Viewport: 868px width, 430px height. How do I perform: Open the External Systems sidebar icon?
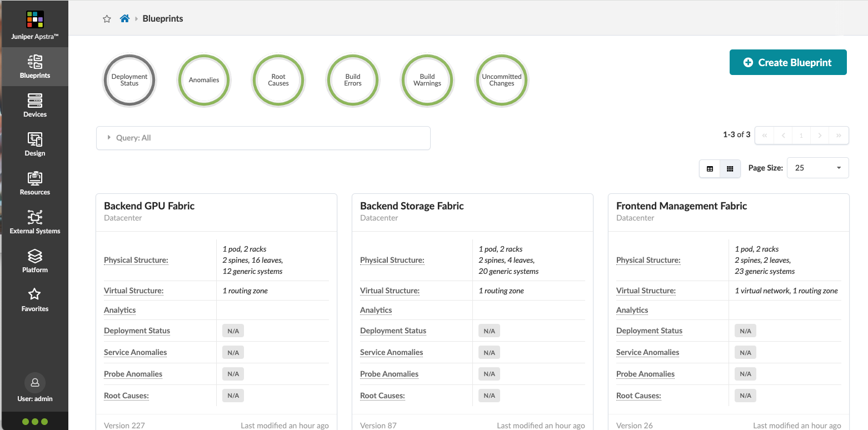[34, 222]
